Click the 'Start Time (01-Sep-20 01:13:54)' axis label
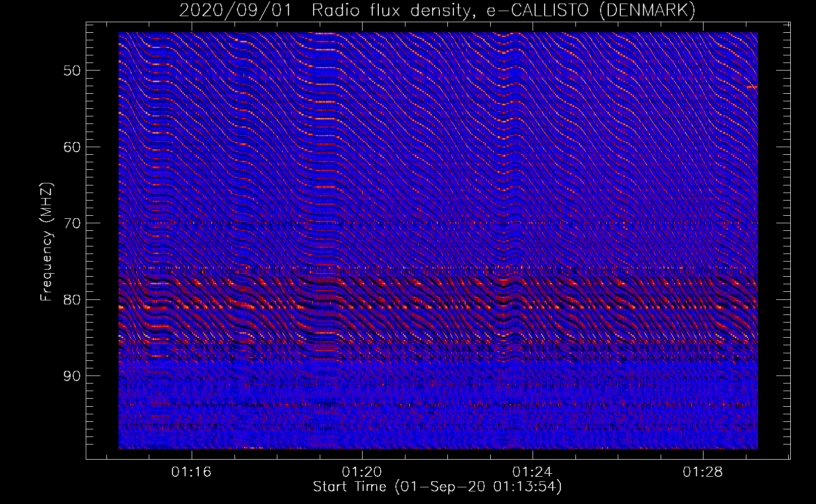Screen dimensions: 816x504 (x=437, y=487)
